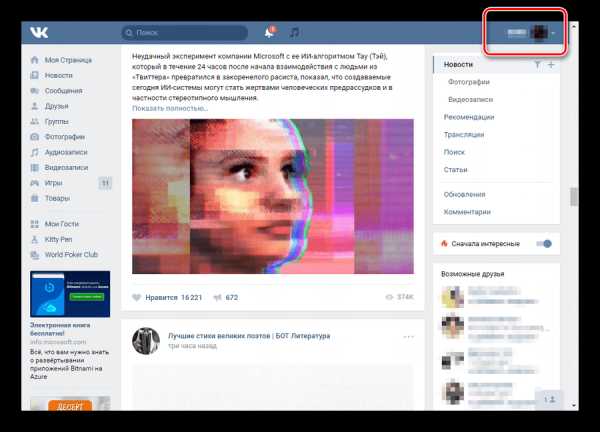Focus the Поиск search field
Image resolution: width=600 pixels, height=432 pixels.
click(x=184, y=33)
